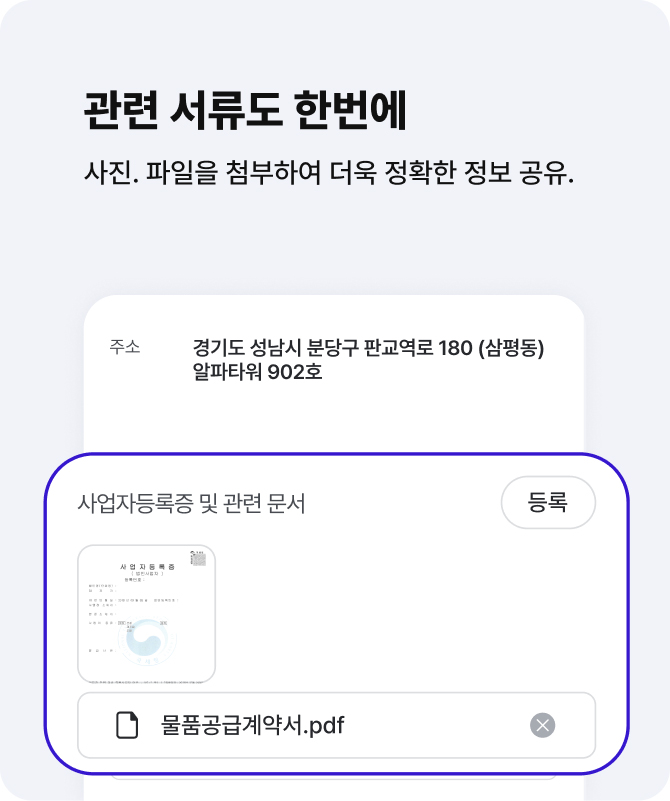Image resolution: width=670 pixels, height=801 pixels.
Task: Click the 사업자등록증 title inside the thumbnail
Action: click(x=147, y=567)
